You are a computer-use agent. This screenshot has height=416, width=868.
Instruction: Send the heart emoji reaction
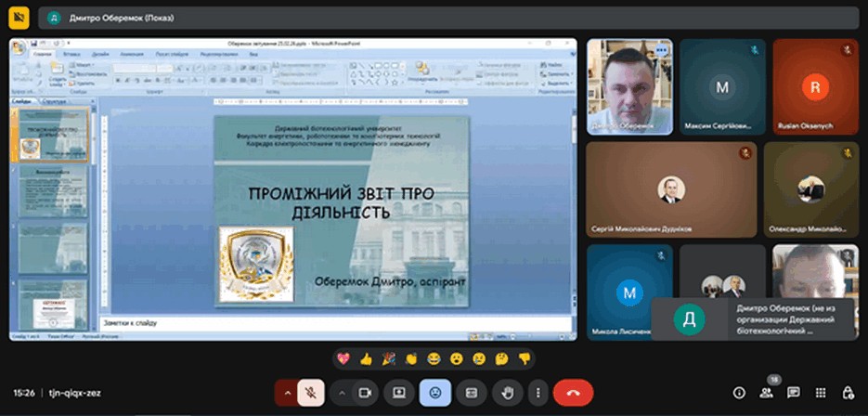[x=343, y=358]
